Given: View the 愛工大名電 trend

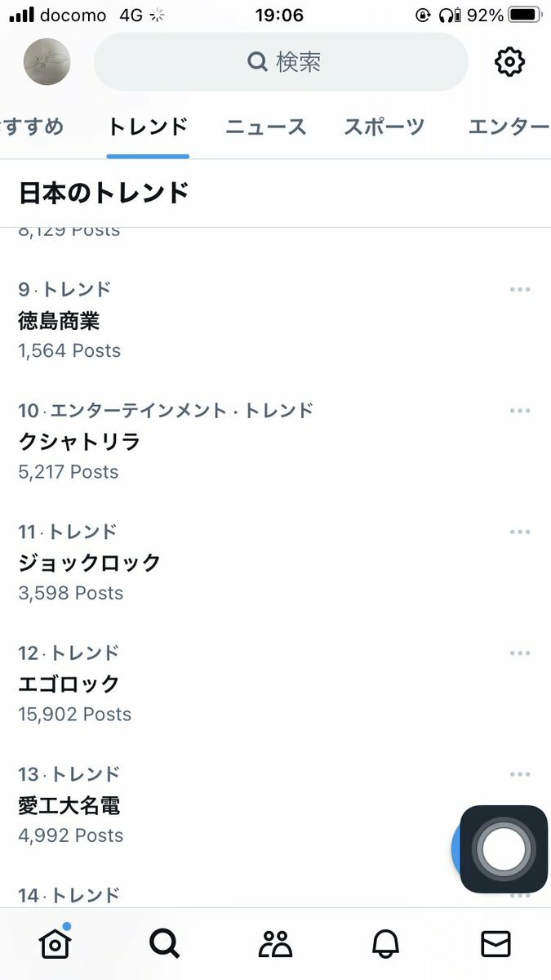Looking at the screenshot, I should pyautogui.click(x=69, y=805).
